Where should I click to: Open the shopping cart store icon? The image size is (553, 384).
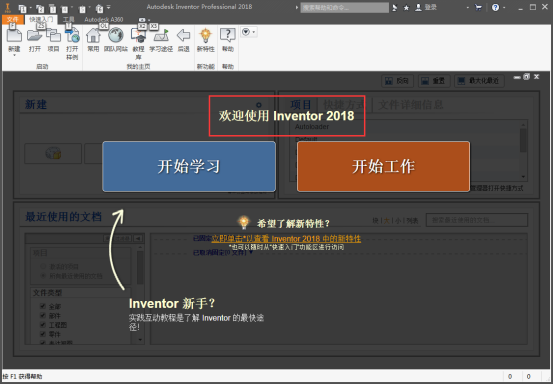click(478, 7)
